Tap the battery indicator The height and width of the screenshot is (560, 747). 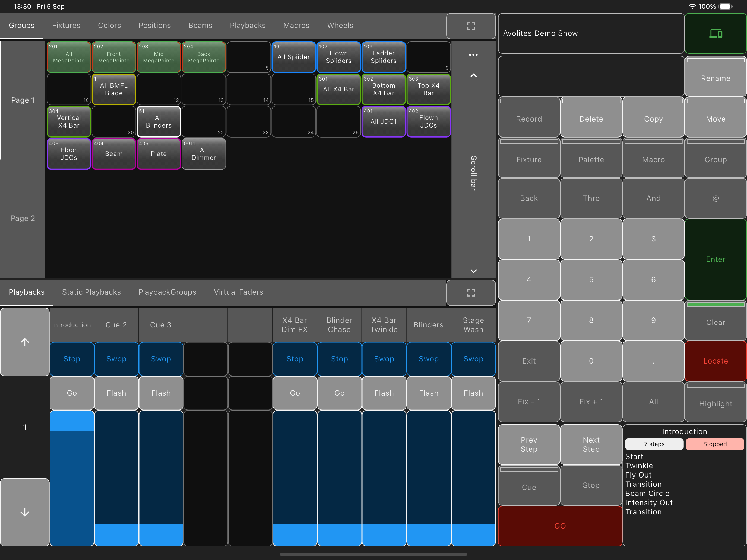click(x=725, y=7)
